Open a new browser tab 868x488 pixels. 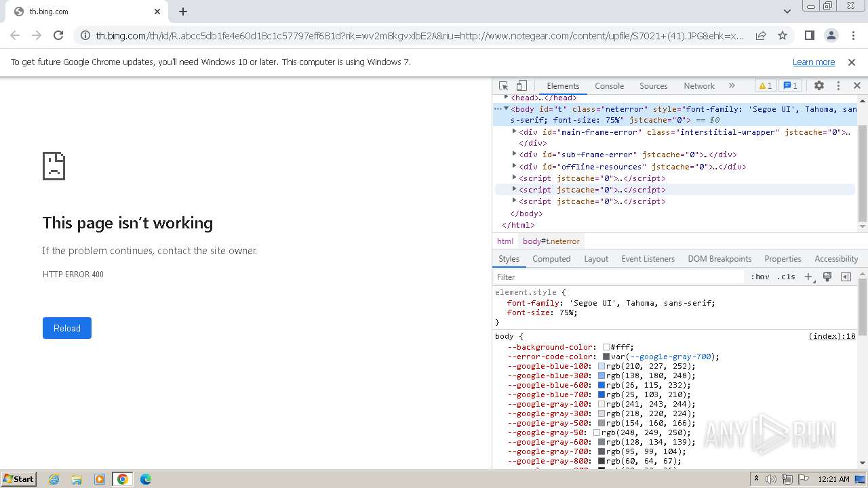[x=183, y=12]
